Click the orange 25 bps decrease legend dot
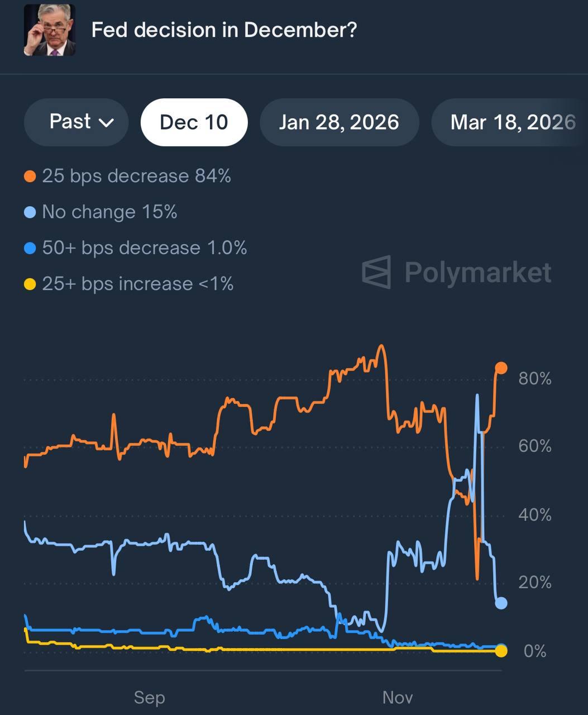Image resolution: width=588 pixels, height=715 pixels. (31, 175)
